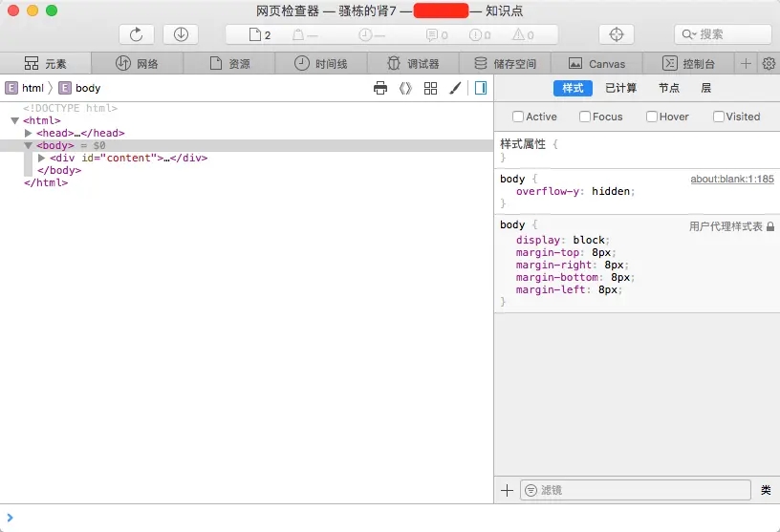Open the Canvas tab
Viewport: 780px width, 532px height.
tap(596, 64)
